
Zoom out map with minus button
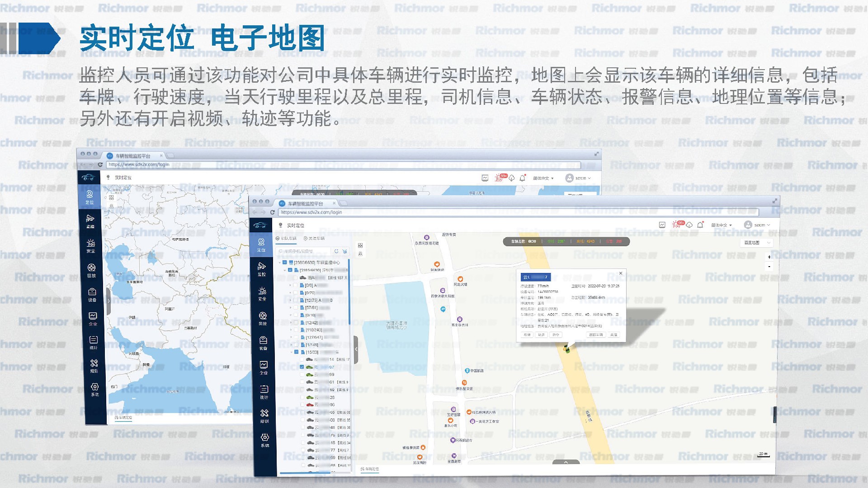[769, 266]
